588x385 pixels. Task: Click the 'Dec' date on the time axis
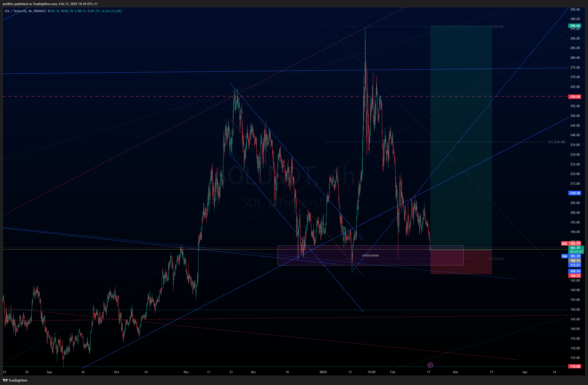(x=254, y=372)
